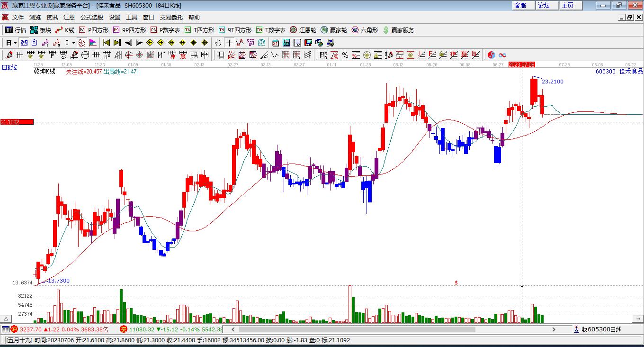Open the P数字表 tool
This screenshot has height=347, width=644.
point(165,30)
